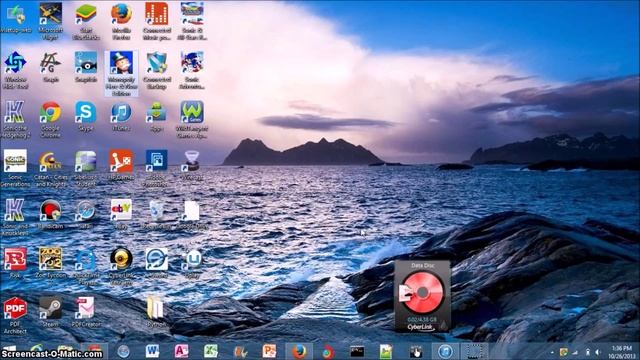Open the HP Games orange icon
The width and height of the screenshot is (640, 360).
pos(121,165)
